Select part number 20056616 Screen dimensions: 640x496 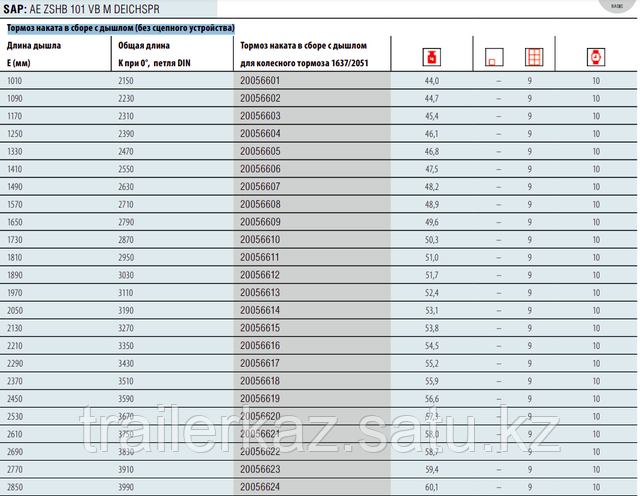[x=260, y=346]
